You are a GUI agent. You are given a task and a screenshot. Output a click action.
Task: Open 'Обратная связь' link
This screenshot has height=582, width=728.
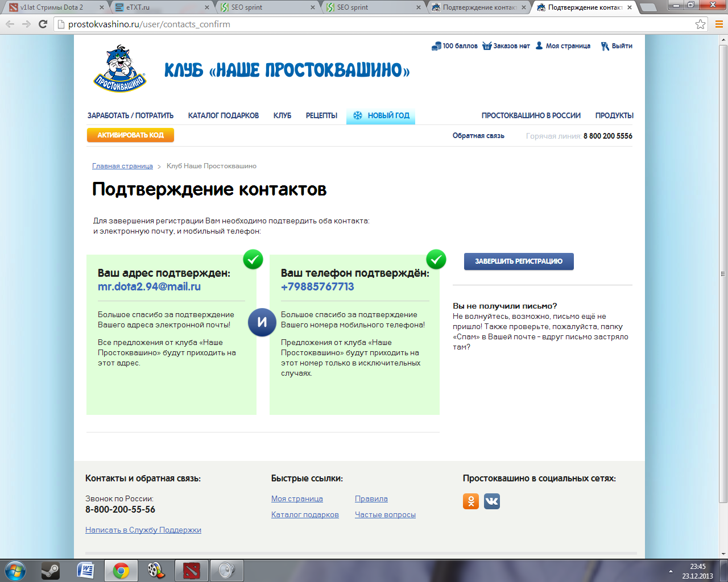[x=478, y=136]
